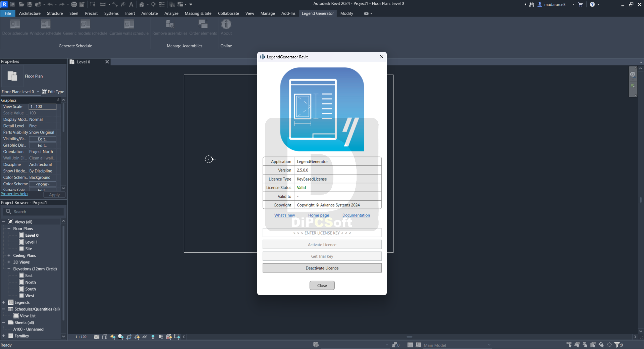Viewport: 644px width, 349px height.
Task: Switch to the Modify ribbon tab
Action: 346,13
